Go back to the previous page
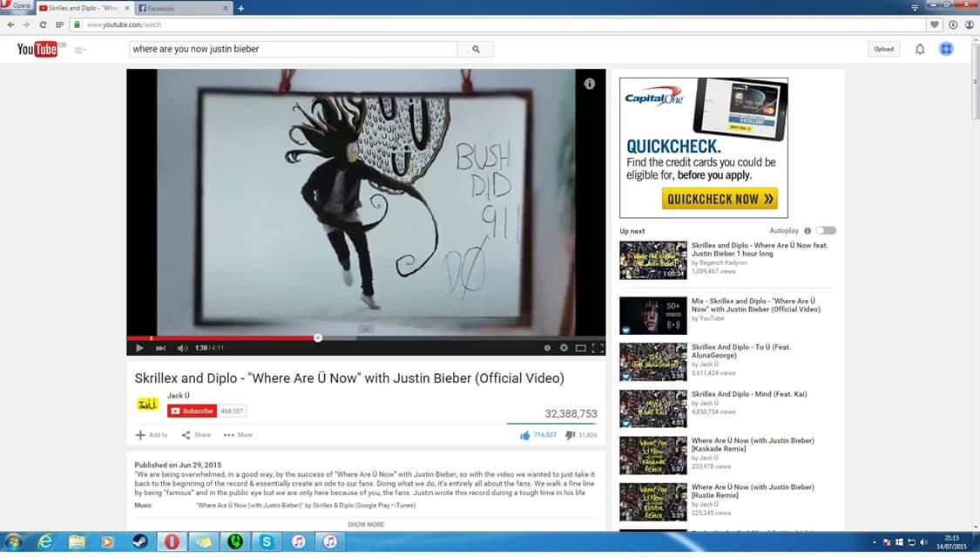This screenshot has height=558, width=980. 10,24
